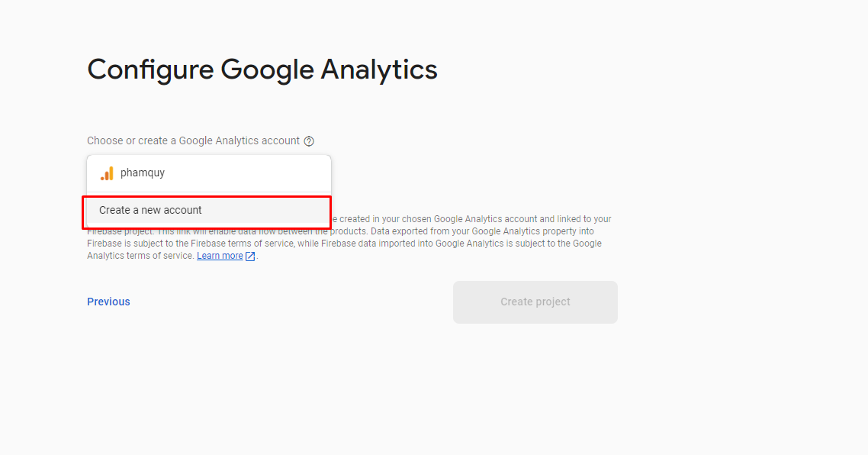Image resolution: width=868 pixels, height=455 pixels.
Task: Click the blank space below the Previous link
Action: [108, 359]
